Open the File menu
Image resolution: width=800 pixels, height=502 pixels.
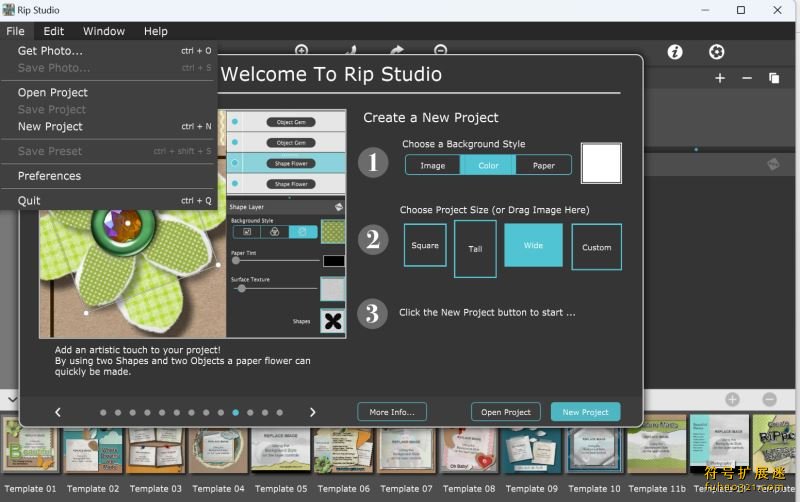(15, 31)
